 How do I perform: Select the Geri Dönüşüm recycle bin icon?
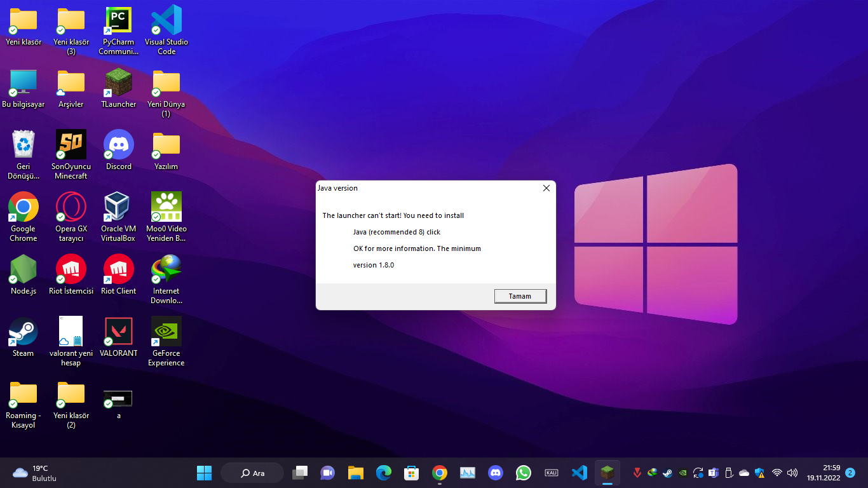pyautogui.click(x=24, y=154)
